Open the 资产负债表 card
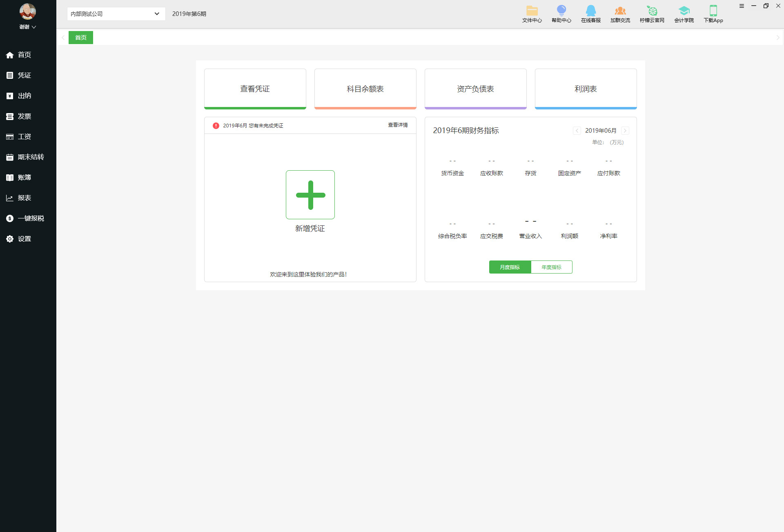The width and height of the screenshot is (784, 532). 475,89
